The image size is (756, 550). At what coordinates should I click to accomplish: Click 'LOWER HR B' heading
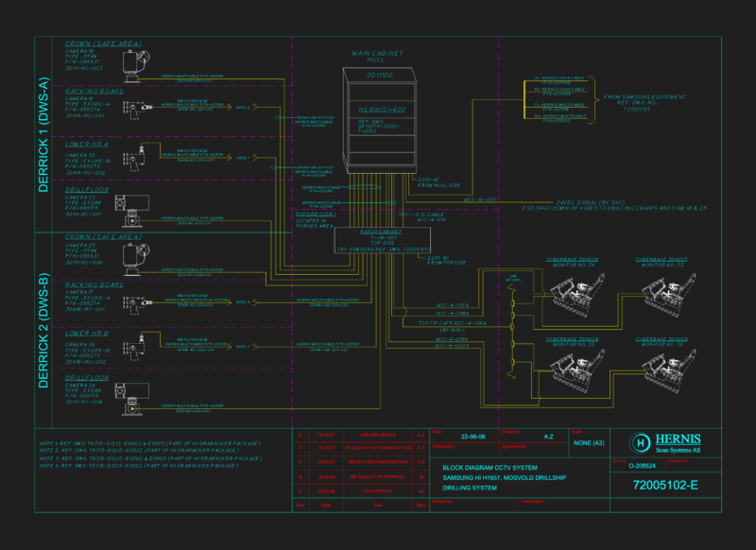[x=87, y=333]
